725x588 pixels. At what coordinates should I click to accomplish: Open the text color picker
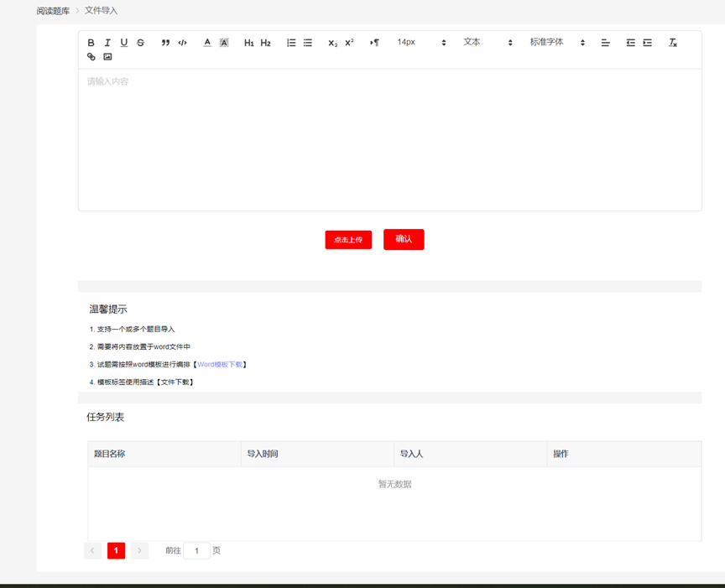point(207,43)
